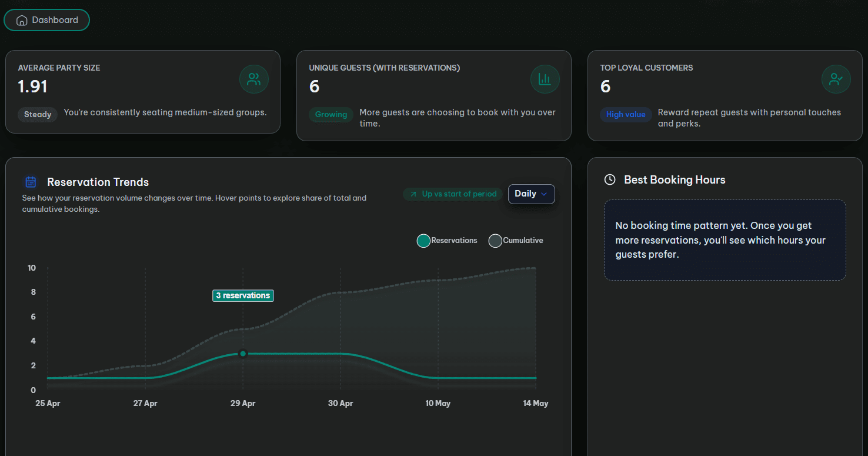Click the bar chart icon on Unique Guests card
Screen dimensions: 868x456
(545, 79)
